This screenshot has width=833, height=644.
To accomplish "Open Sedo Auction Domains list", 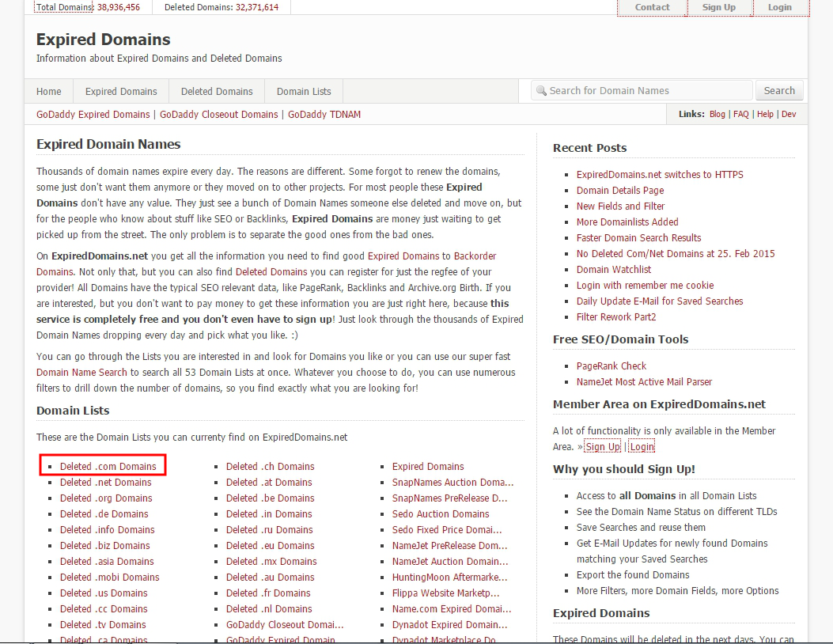I will click(x=441, y=513).
